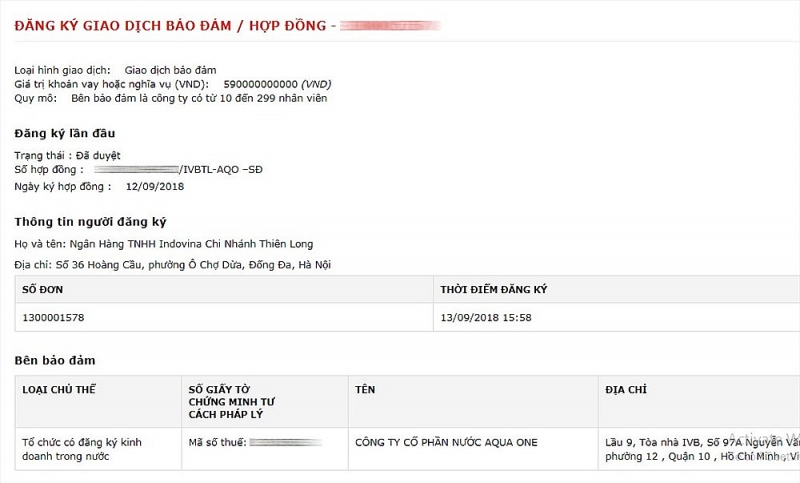Click the Đăng ký lần đầu heading
This screenshot has width=800, height=483.
(65, 134)
